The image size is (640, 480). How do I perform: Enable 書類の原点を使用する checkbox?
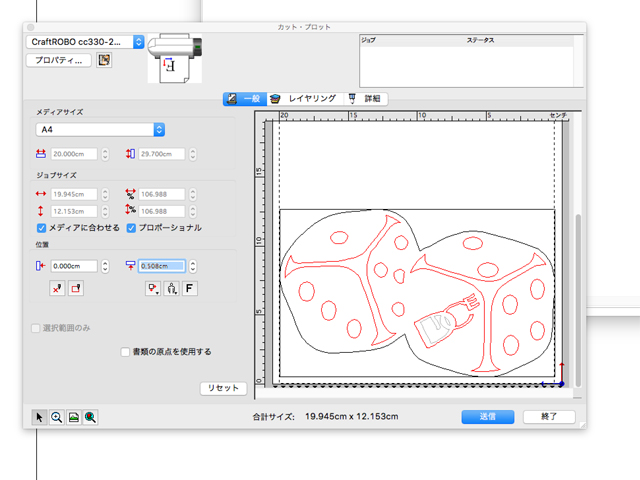pos(125,352)
